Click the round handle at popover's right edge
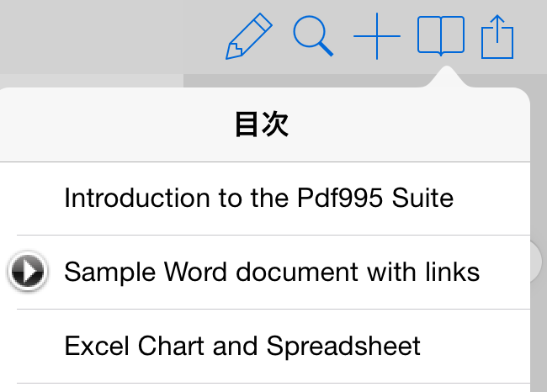The height and width of the screenshot is (392, 547). tap(537, 261)
